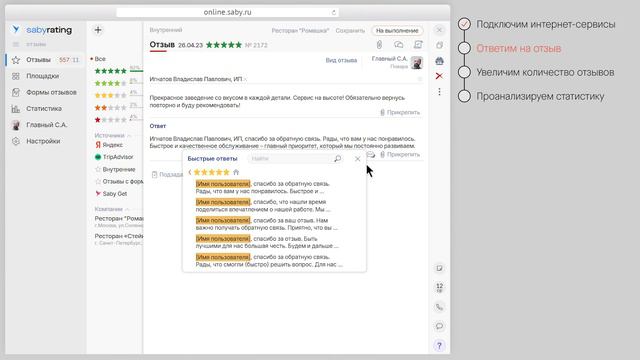Click the chat bubbles icon in review header

[x=398, y=45]
